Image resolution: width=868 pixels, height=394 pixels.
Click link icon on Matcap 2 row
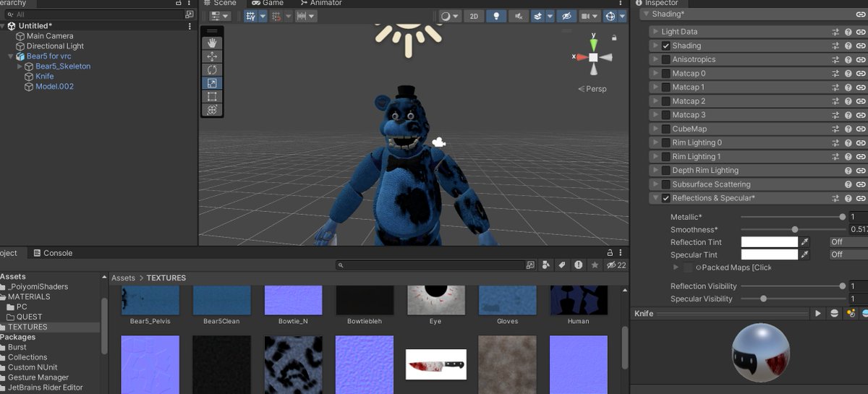pyautogui.click(x=861, y=101)
